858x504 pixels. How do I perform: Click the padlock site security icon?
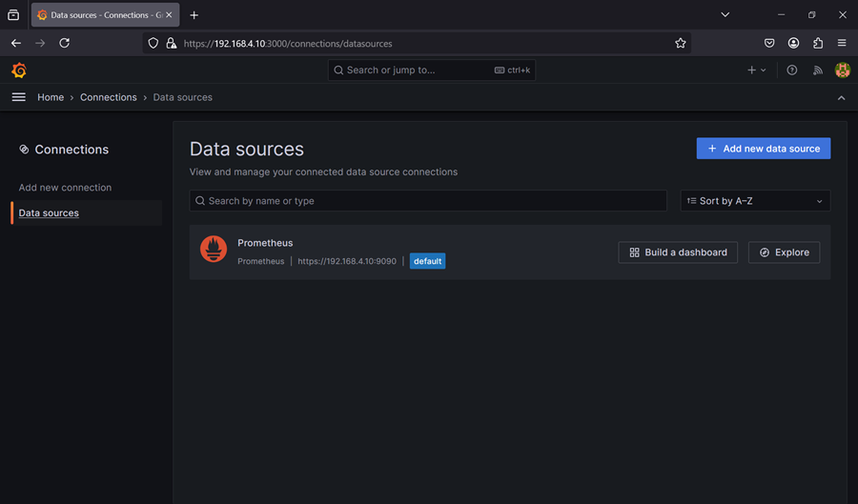coord(172,43)
